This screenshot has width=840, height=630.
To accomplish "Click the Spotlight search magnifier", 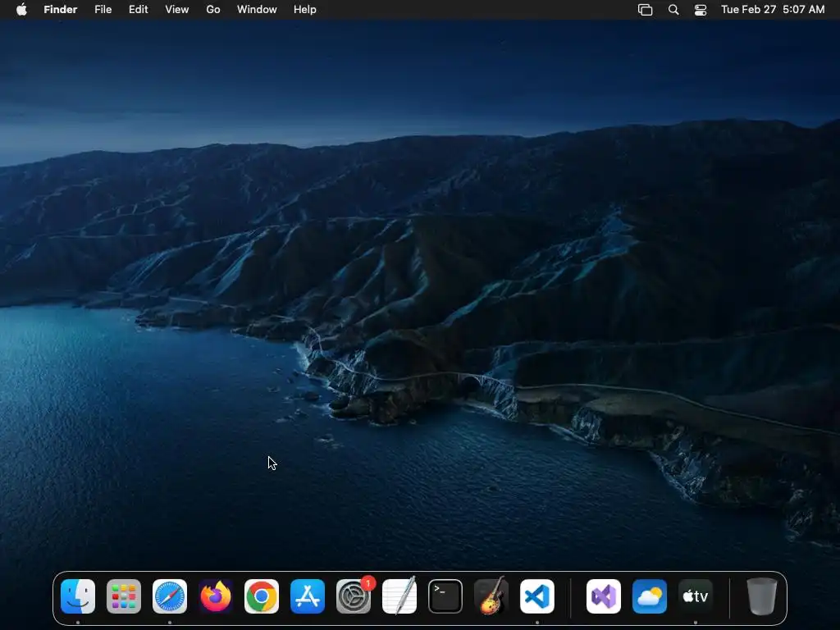I will click(x=673, y=10).
